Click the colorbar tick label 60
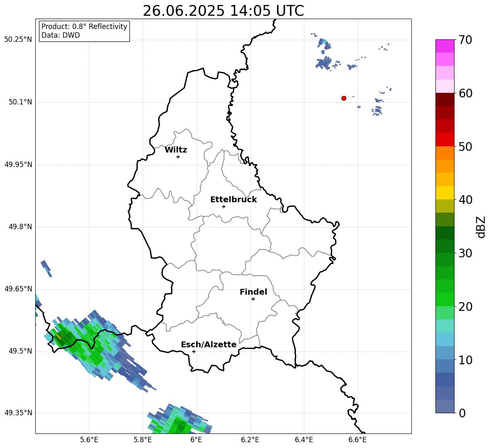Image resolution: width=491 pixels, height=448 pixels. point(465,93)
